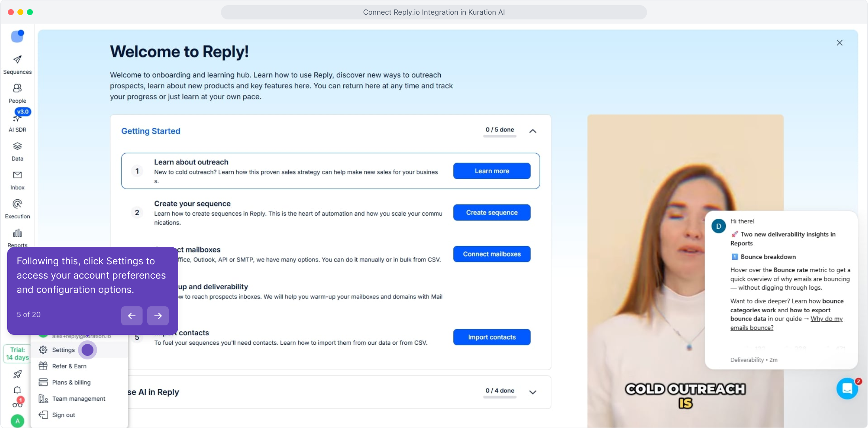
Task: Click the green user avatar A
Action: [17, 421]
